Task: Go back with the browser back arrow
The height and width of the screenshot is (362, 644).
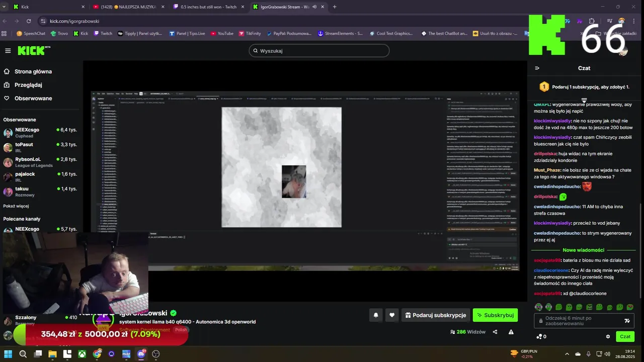Action: [x=5, y=21]
